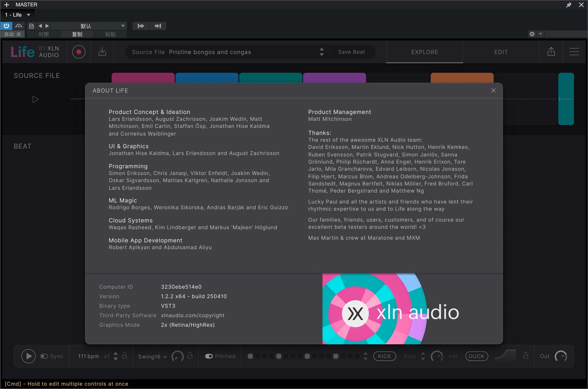Click the stepper arrows next to Auto
Screen dimensions: 588x389
coord(423,356)
